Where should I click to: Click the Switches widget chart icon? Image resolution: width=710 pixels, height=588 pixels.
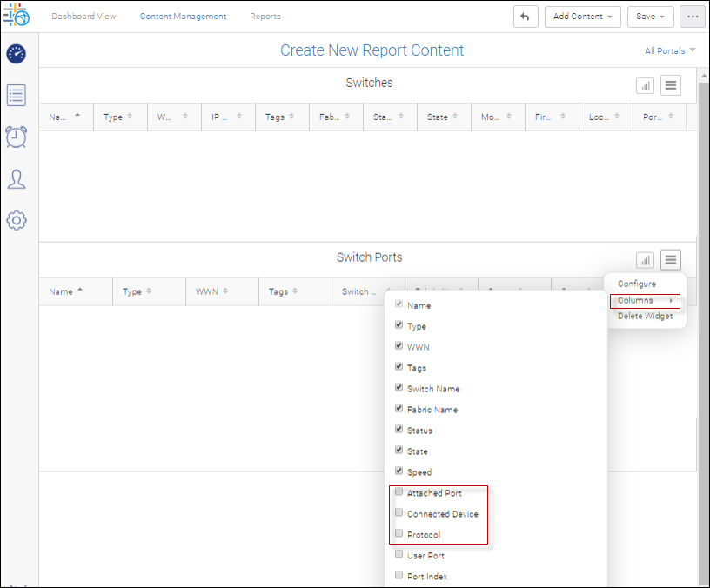[645, 85]
